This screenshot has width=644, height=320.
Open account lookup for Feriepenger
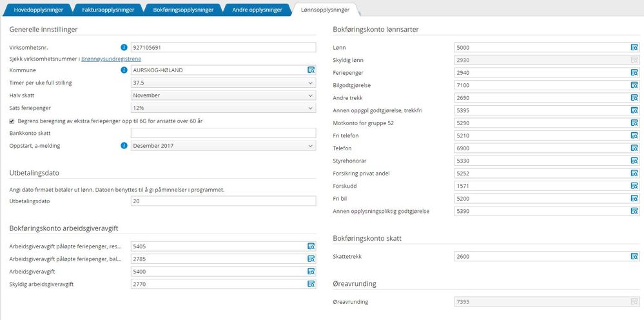click(634, 73)
